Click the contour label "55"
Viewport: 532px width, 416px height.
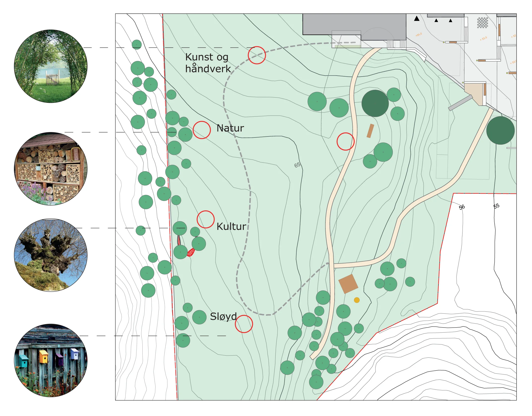tap(496, 206)
